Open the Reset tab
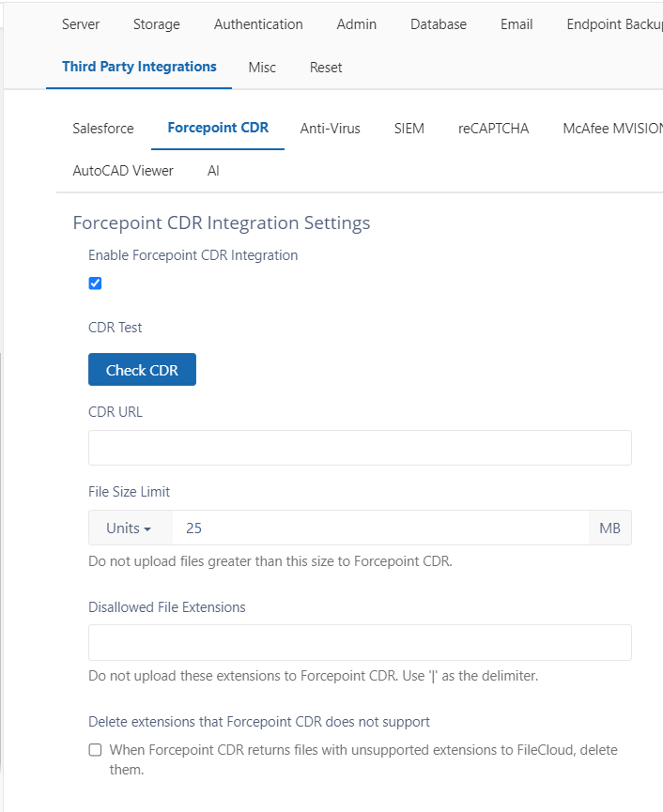 click(326, 68)
